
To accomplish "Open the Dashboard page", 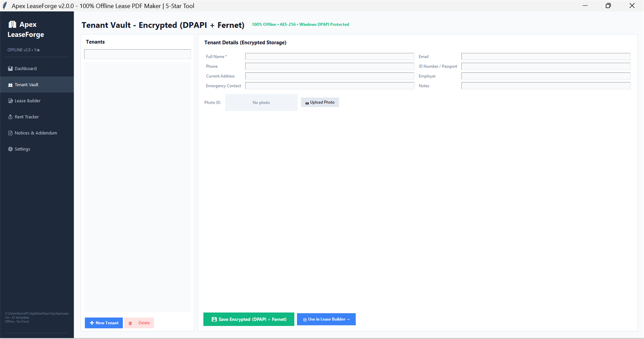I will click(x=37, y=69).
